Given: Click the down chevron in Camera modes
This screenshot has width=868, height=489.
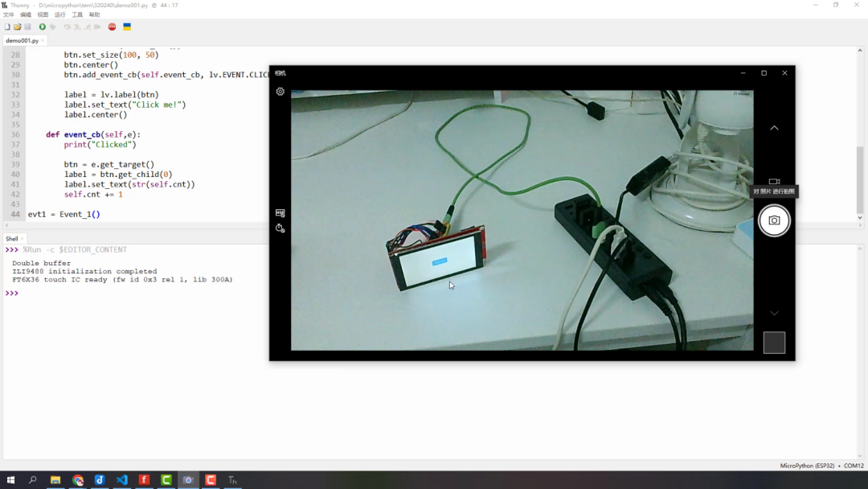Looking at the screenshot, I should [774, 313].
